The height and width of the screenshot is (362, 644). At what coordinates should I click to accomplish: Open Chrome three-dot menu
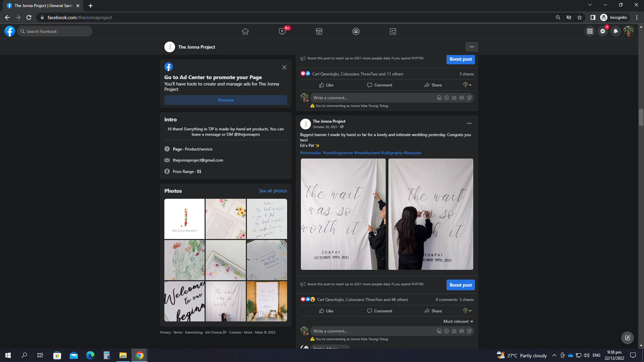tap(637, 17)
